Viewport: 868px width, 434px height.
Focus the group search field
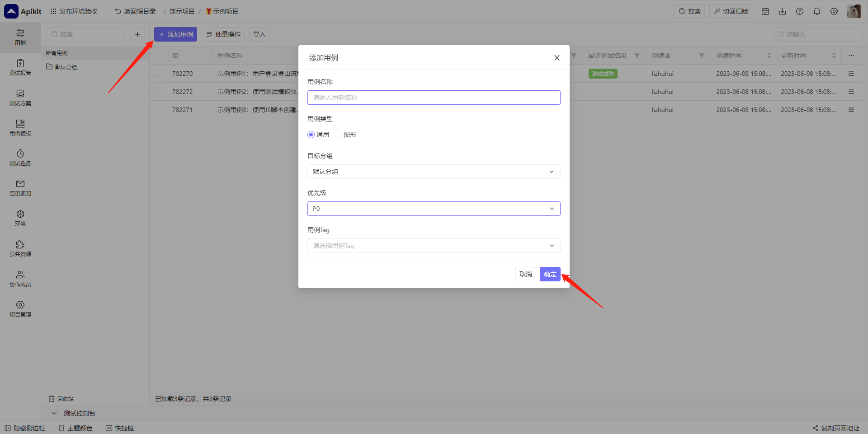[85, 34]
